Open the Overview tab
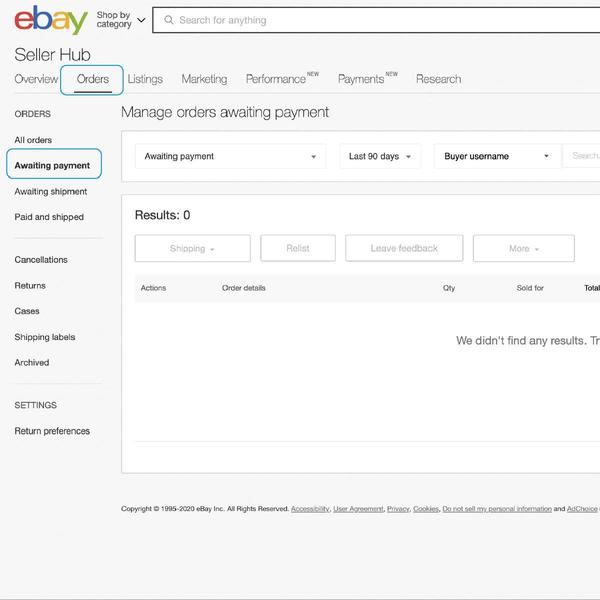This screenshot has width=600, height=600. pyautogui.click(x=36, y=79)
